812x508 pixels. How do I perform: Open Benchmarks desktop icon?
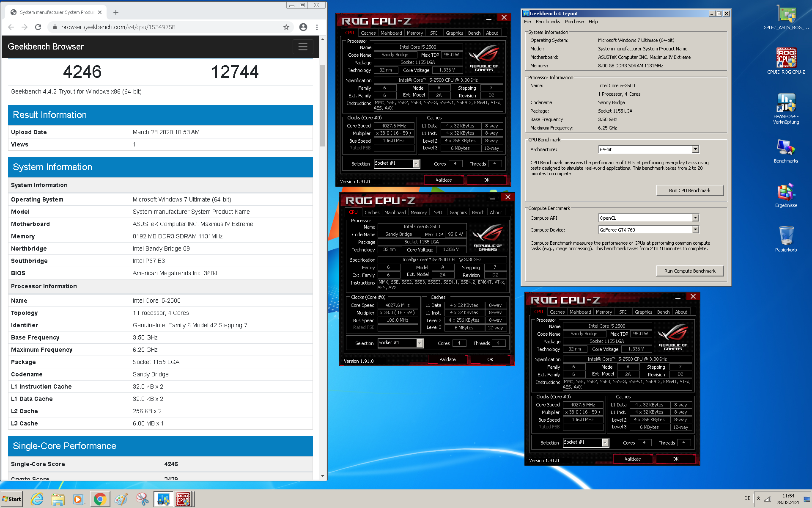786,151
